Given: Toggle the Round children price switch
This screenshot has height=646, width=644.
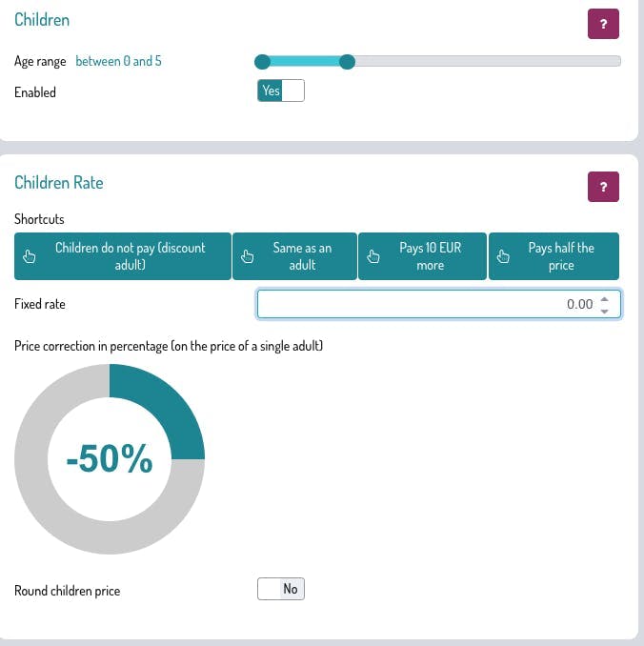Looking at the screenshot, I should pyautogui.click(x=280, y=589).
